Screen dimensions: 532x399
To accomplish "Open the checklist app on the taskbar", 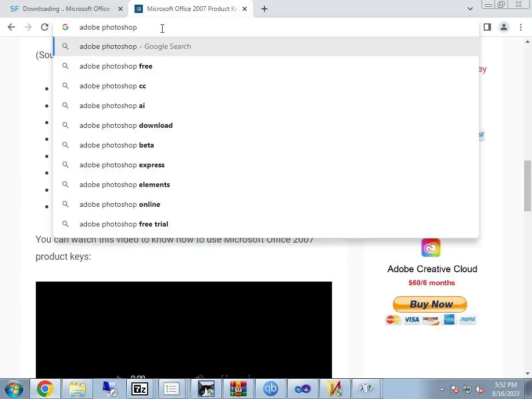I will point(171,389).
